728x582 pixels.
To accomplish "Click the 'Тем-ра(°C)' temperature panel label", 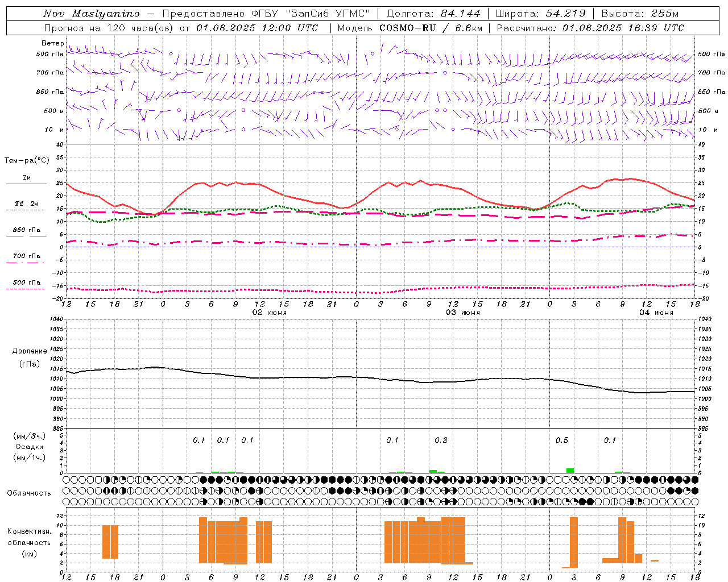I will [27, 161].
